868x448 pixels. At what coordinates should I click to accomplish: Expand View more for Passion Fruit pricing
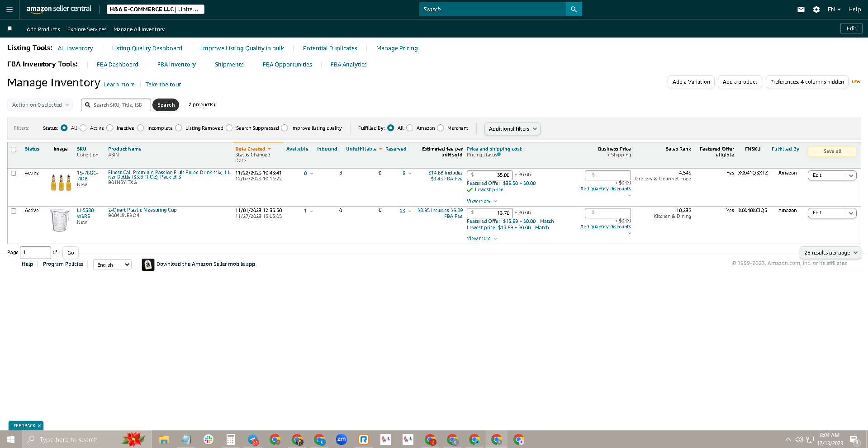coord(482,201)
